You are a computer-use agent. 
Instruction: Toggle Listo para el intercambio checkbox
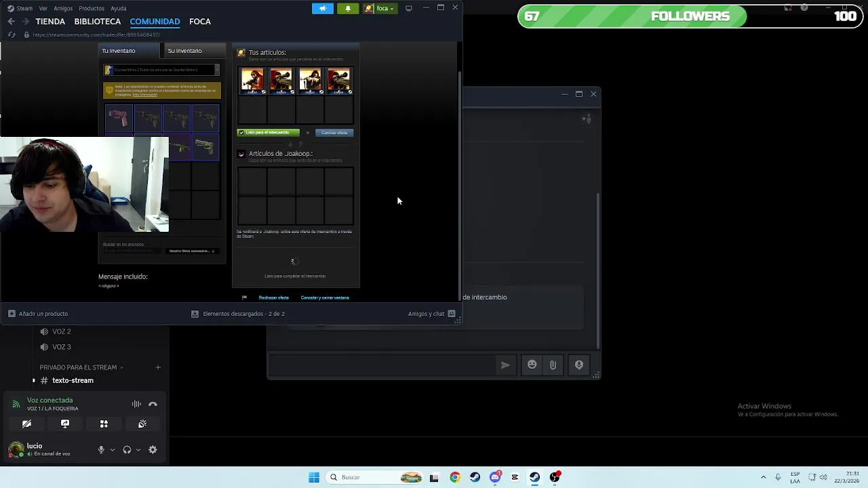point(241,133)
